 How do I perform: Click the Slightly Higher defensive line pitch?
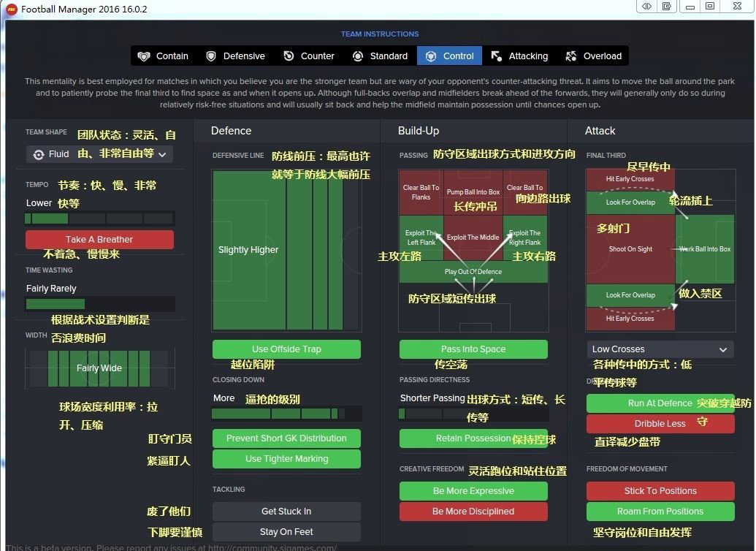(x=286, y=250)
